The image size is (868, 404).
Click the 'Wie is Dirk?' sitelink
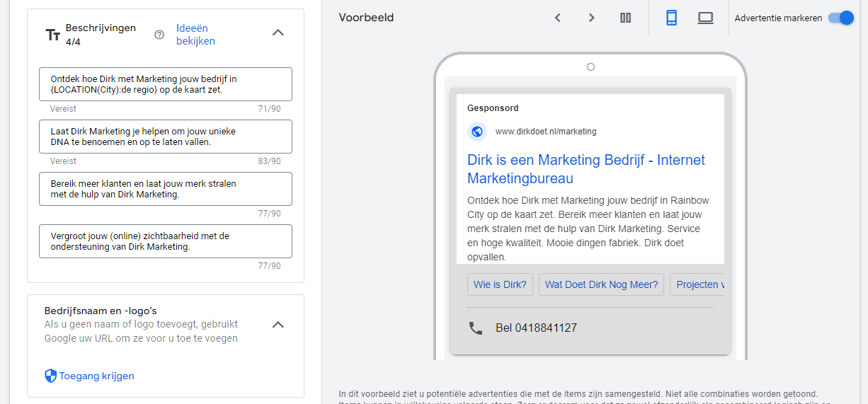click(x=500, y=284)
